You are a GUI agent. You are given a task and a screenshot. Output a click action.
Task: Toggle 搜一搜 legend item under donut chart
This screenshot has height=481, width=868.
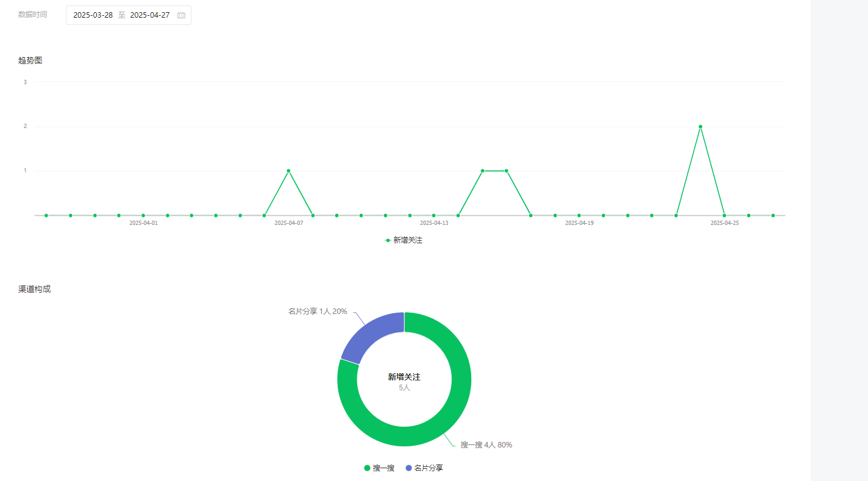coord(379,468)
